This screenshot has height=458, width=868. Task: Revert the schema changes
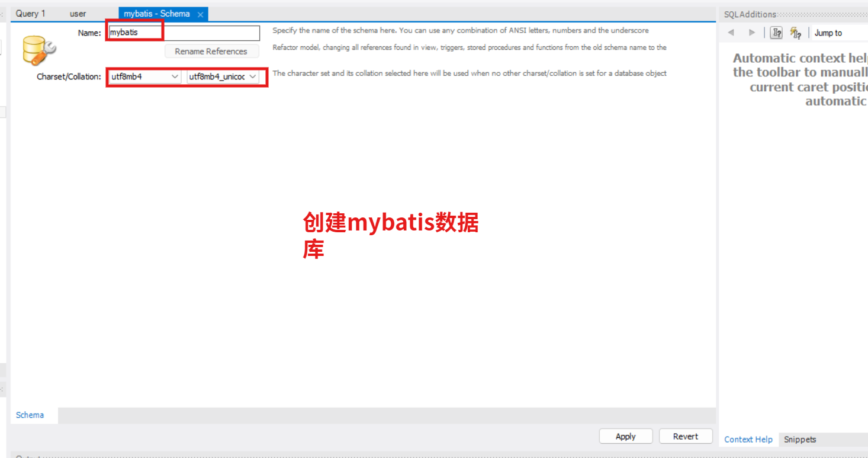point(686,436)
